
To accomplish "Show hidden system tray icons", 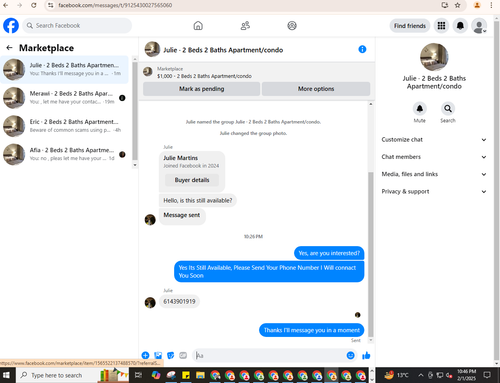I will tap(421, 375).
